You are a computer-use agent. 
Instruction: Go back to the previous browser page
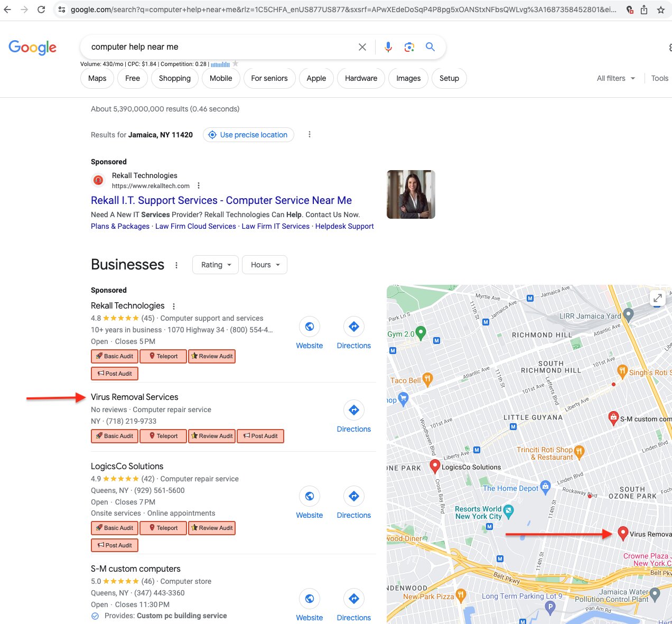[x=7, y=10]
